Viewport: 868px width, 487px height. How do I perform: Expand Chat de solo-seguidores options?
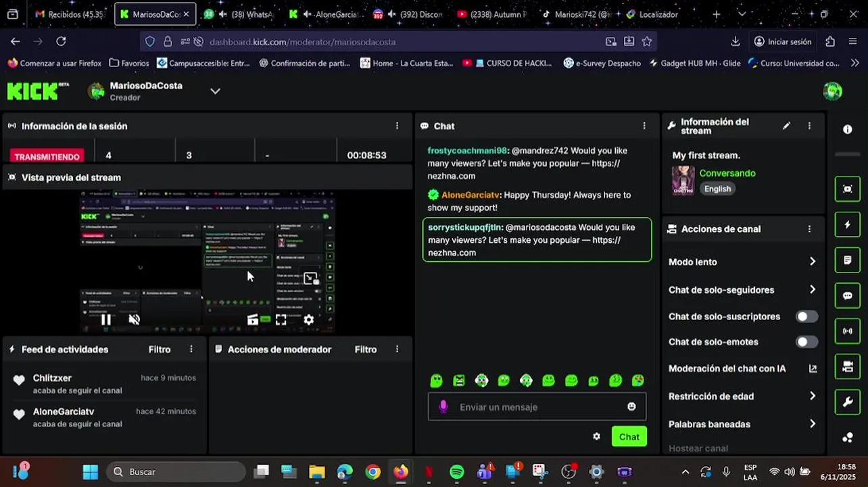click(x=812, y=289)
